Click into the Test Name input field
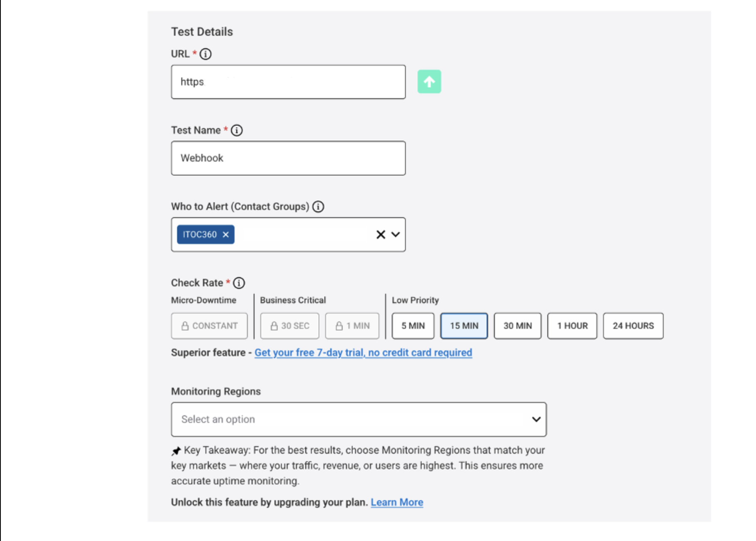 [x=288, y=158]
